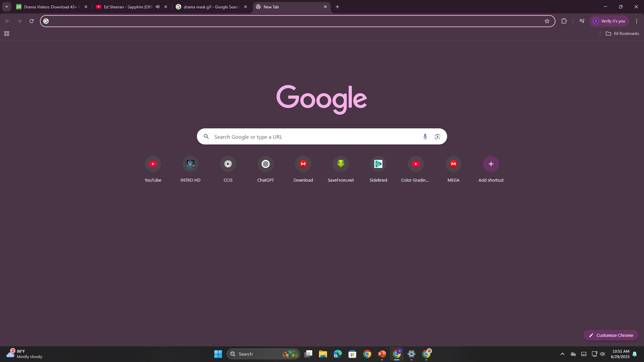Close the New Tab tab
644x362 pixels.
click(x=325, y=7)
